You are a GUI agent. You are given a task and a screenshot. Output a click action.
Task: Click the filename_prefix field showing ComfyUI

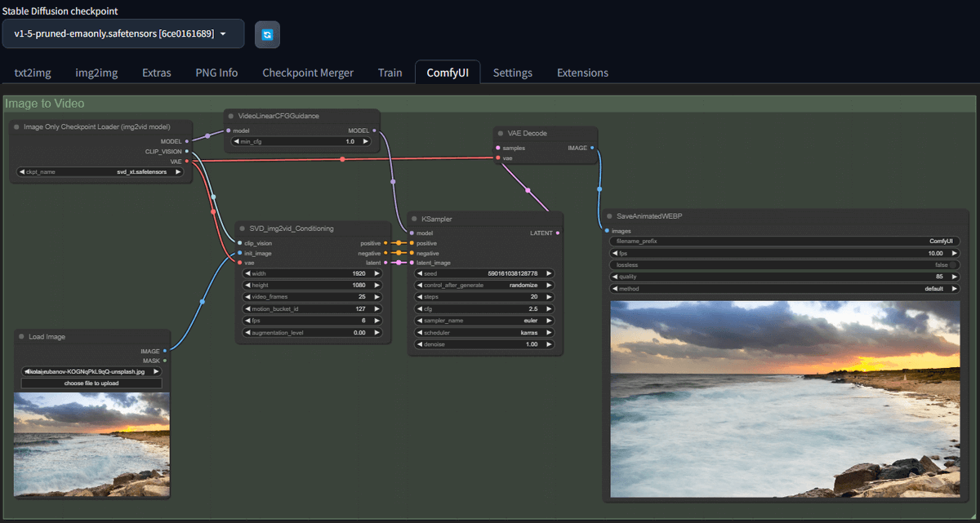(784, 241)
